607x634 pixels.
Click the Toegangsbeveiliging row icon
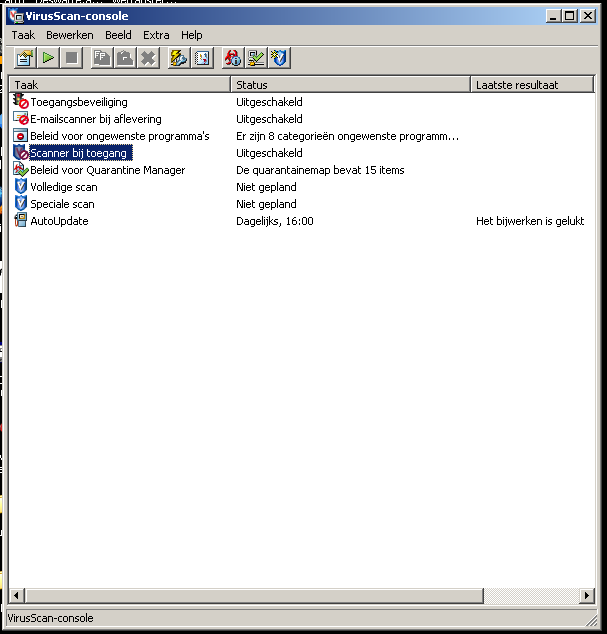click(x=20, y=101)
